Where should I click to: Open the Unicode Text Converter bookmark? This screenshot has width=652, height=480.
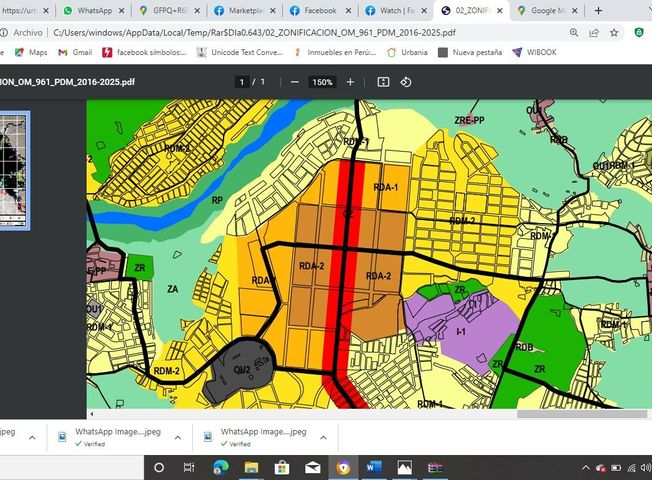(x=240, y=52)
